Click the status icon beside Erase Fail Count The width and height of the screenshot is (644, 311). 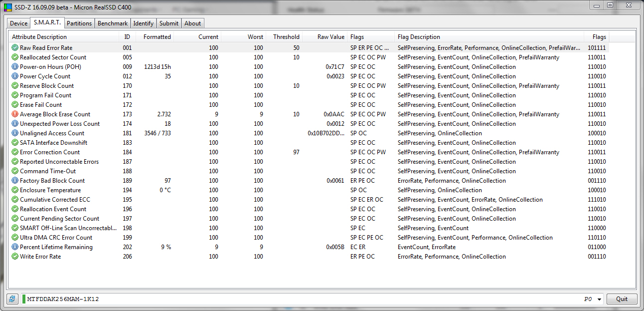15,105
